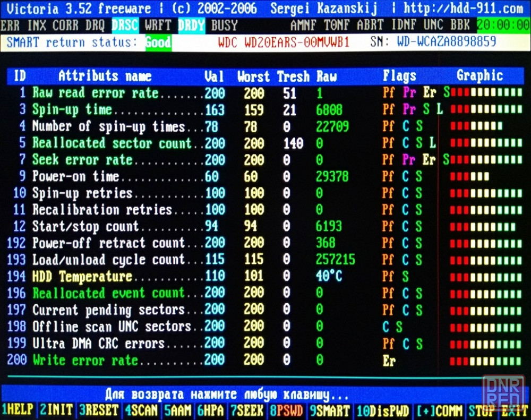Choose the 10DisPWD function
Screen dimensions: 531x420
click(x=383, y=410)
